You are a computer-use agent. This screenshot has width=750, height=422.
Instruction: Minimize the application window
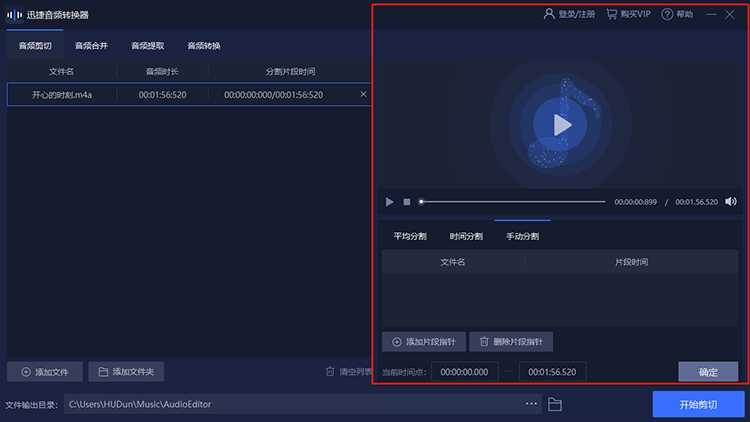coord(712,14)
